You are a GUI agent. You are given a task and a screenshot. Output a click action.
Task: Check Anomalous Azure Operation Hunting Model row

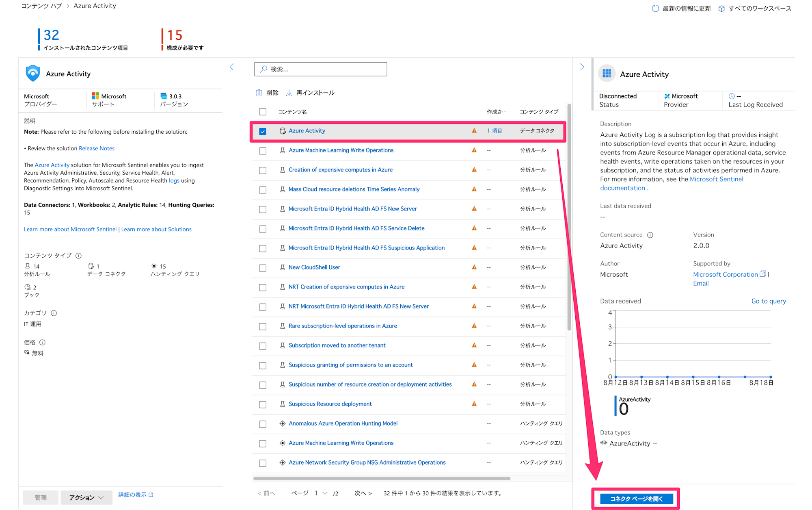click(263, 424)
